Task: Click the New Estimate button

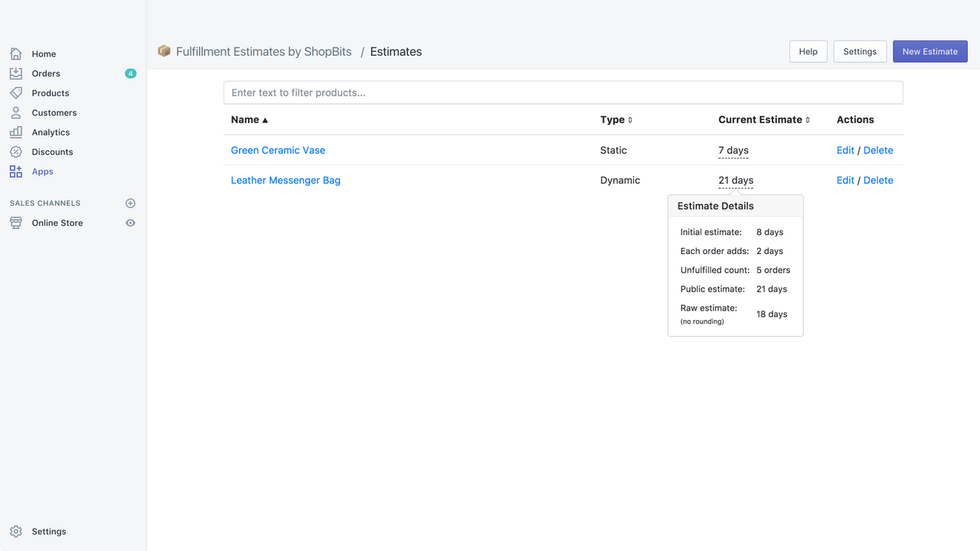Action: coord(929,51)
